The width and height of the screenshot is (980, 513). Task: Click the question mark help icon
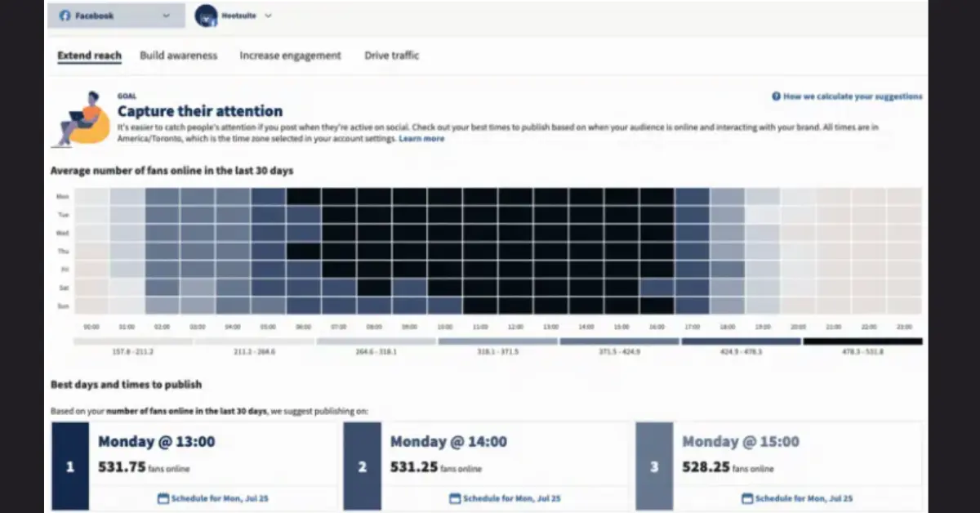pos(776,96)
